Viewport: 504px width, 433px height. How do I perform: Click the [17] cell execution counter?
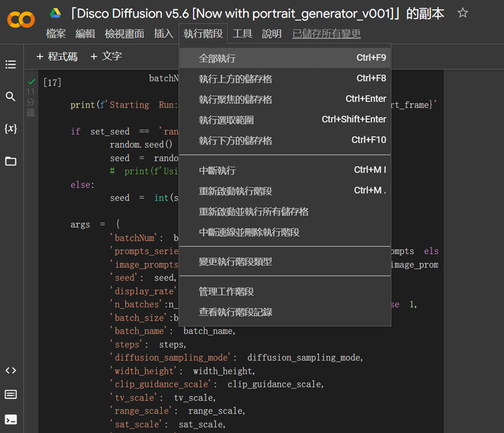(52, 82)
